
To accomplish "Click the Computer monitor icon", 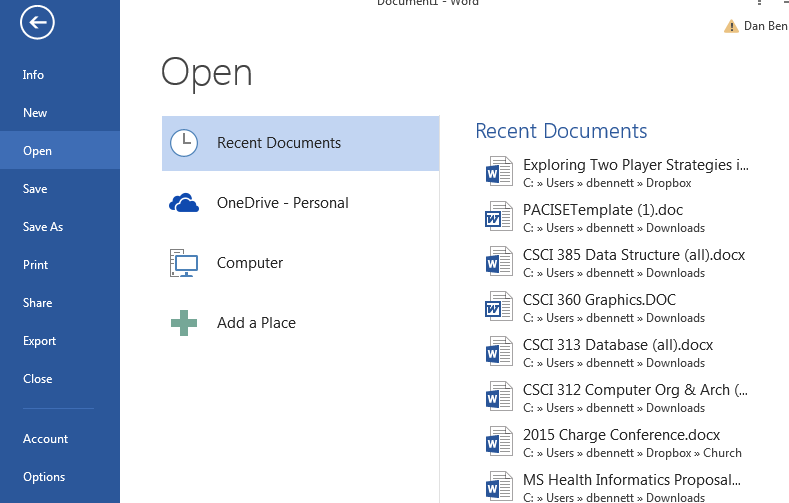I will click(184, 263).
